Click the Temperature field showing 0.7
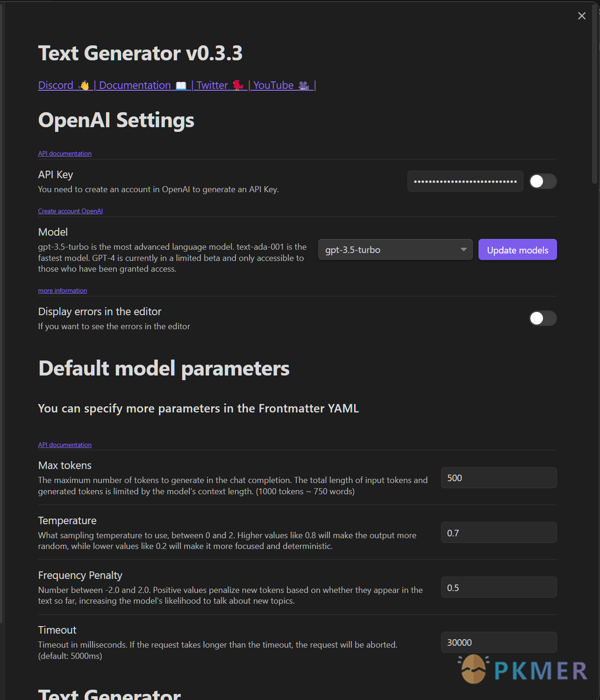The width and height of the screenshot is (600, 700). tap(499, 533)
